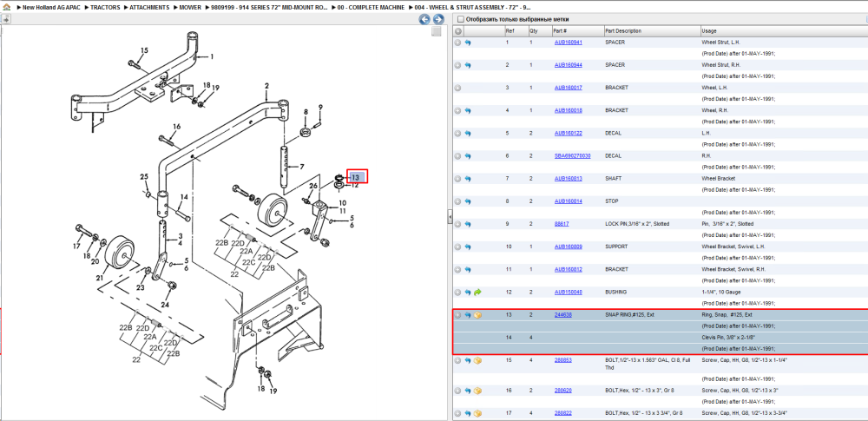Select 'LOCK PIN,3/16" x 2", Slotted' description
Screen dimensions: 868x421
637,224
